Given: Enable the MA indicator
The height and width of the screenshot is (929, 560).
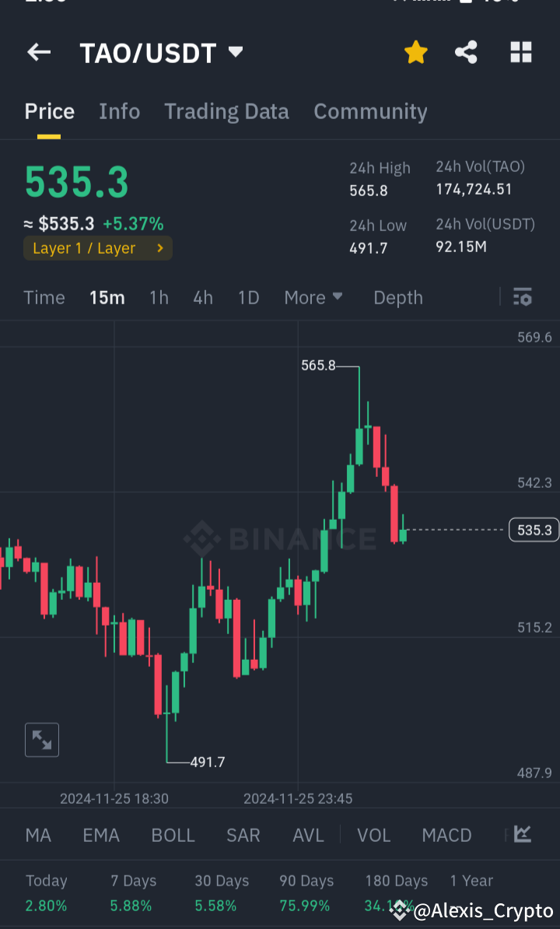Looking at the screenshot, I should (x=37, y=834).
